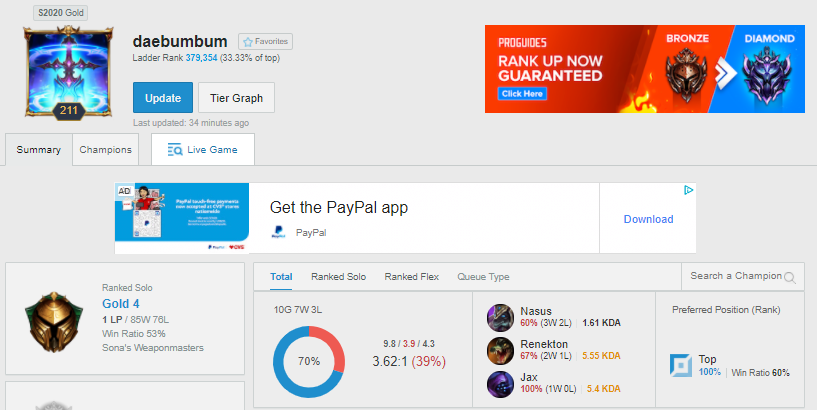The height and width of the screenshot is (410, 817).
Task: Click 'Last updated: 34 minutes ago' text
Action: point(191,123)
